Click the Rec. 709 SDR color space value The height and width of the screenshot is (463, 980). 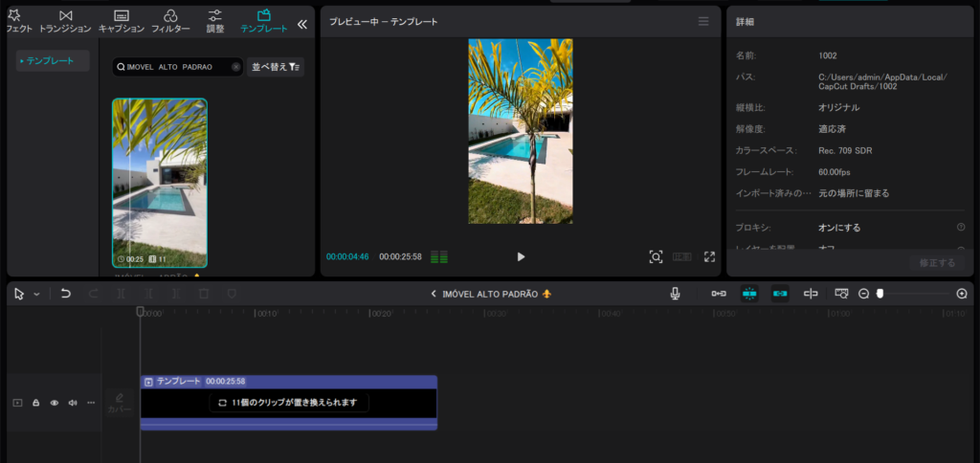(x=845, y=150)
